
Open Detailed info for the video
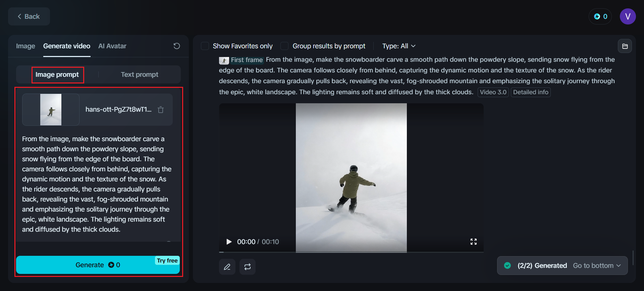click(x=531, y=92)
